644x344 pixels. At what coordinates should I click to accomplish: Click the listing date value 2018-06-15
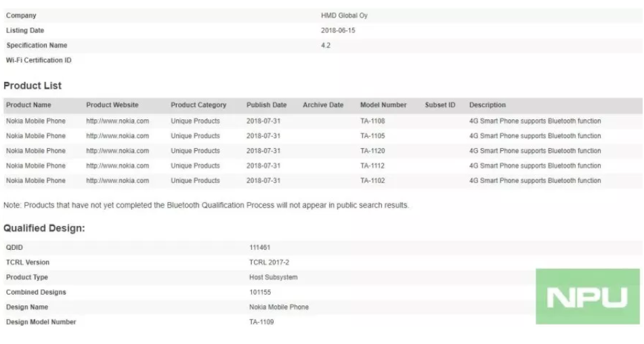click(338, 30)
